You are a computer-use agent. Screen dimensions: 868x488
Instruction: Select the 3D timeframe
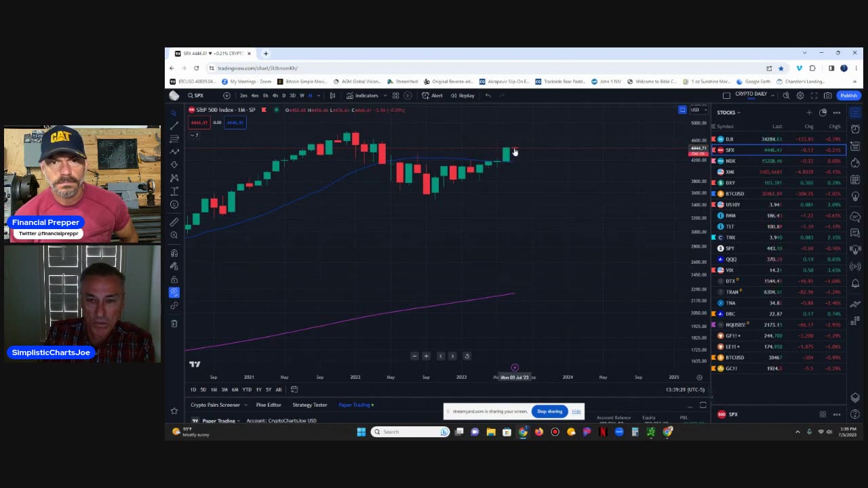click(292, 96)
